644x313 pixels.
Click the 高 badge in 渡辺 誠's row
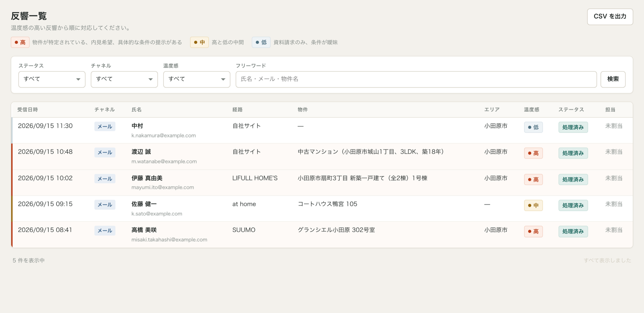pyautogui.click(x=533, y=153)
